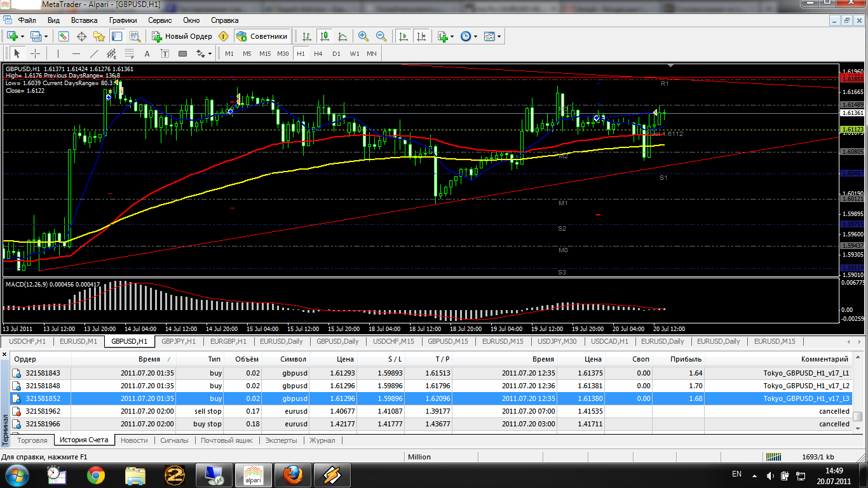Open the Новости terminal tab
Screen dimensions: 868x488
[134, 440]
